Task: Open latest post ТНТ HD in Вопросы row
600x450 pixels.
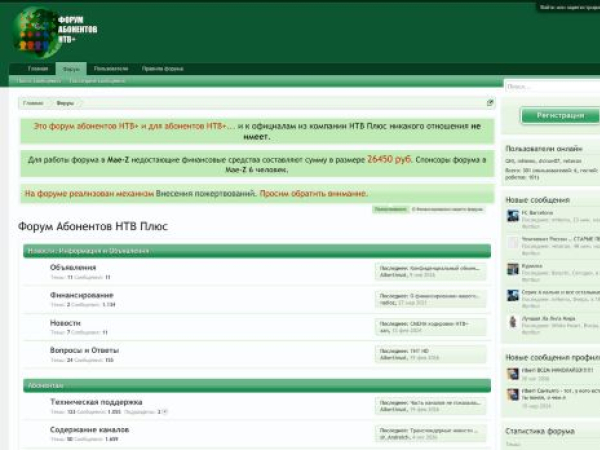Action: pos(419,351)
